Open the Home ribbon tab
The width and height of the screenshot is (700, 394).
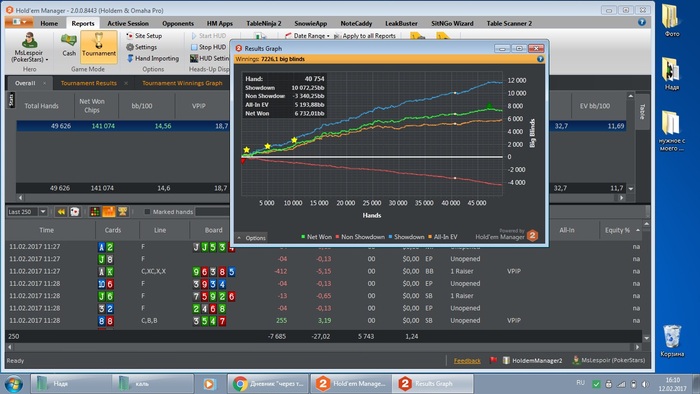[49, 23]
